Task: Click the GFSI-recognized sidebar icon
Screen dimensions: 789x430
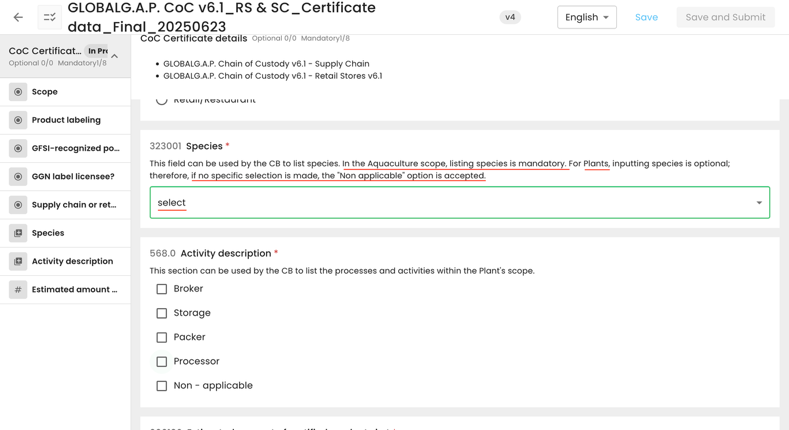Action: (18, 148)
